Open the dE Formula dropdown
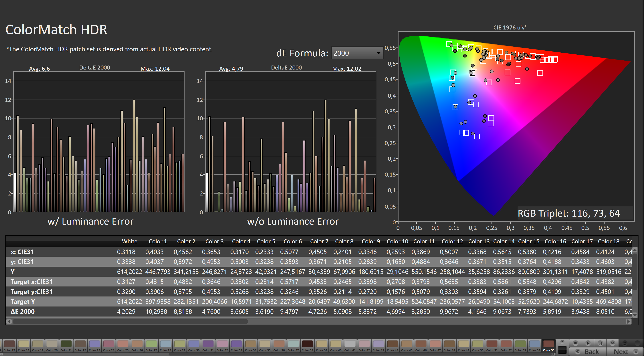Viewport: 644px width, 356px height. click(357, 53)
